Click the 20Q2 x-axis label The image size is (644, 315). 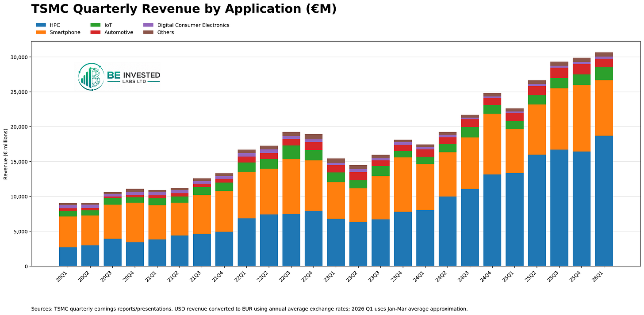point(85,276)
